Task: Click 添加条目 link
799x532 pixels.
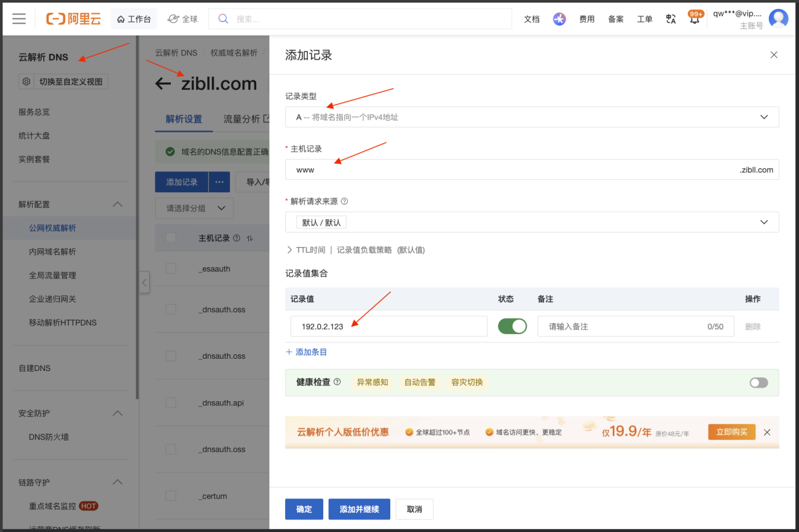Action: click(x=307, y=352)
